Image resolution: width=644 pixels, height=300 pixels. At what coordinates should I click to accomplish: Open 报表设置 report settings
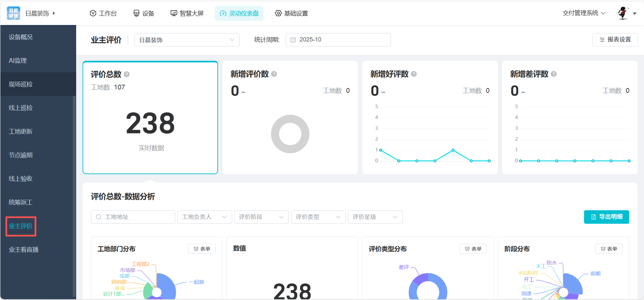(x=615, y=40)
